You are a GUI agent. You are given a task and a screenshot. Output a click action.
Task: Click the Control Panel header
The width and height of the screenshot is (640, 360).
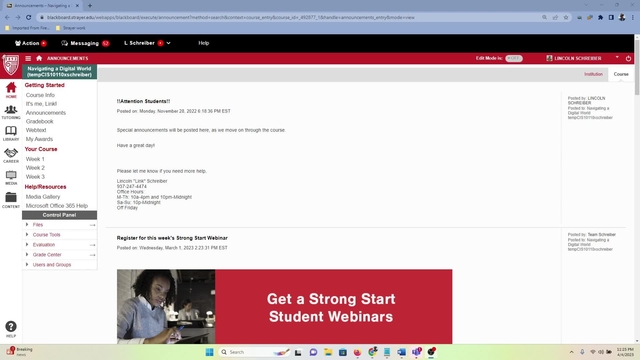(x=60, y=215)
